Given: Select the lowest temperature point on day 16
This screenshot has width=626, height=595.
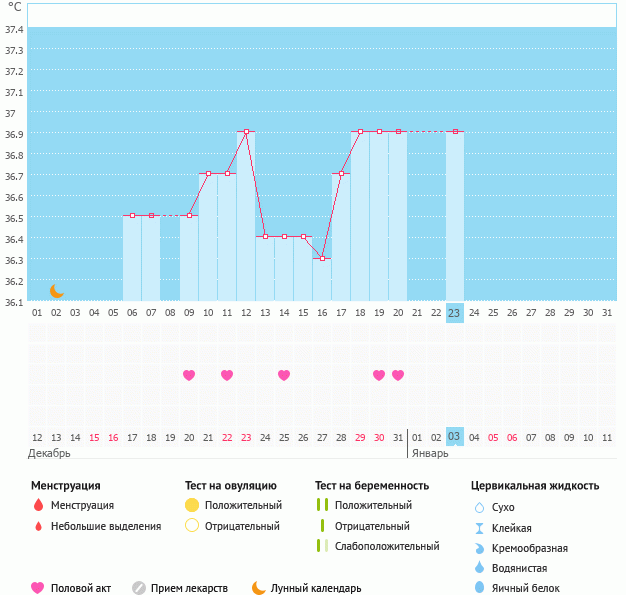Looking at the screenshot, I should [x=322, y=258].
